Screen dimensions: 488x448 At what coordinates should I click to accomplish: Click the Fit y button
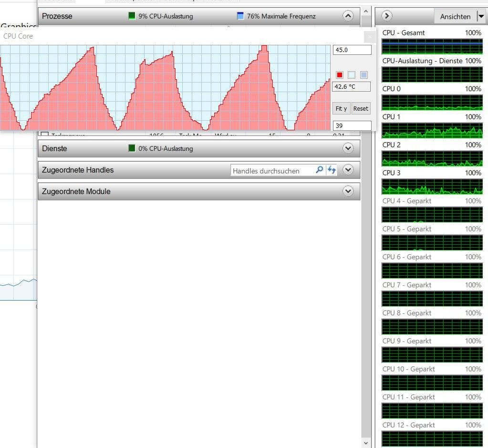coord(341,109)
